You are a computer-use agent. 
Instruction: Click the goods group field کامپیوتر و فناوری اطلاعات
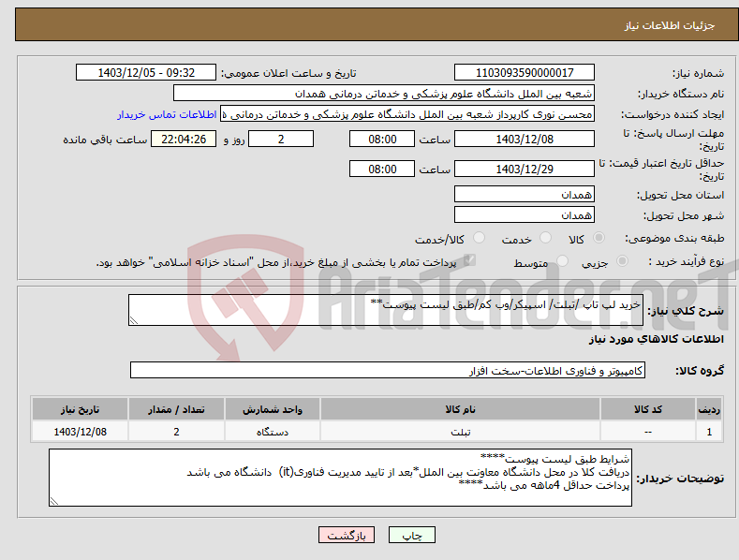(x=388, y=371)
